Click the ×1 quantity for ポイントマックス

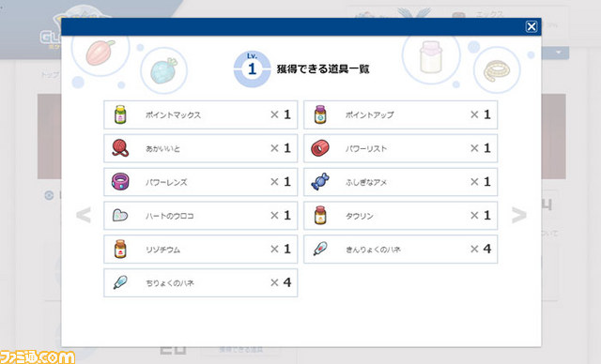(281, 114)
